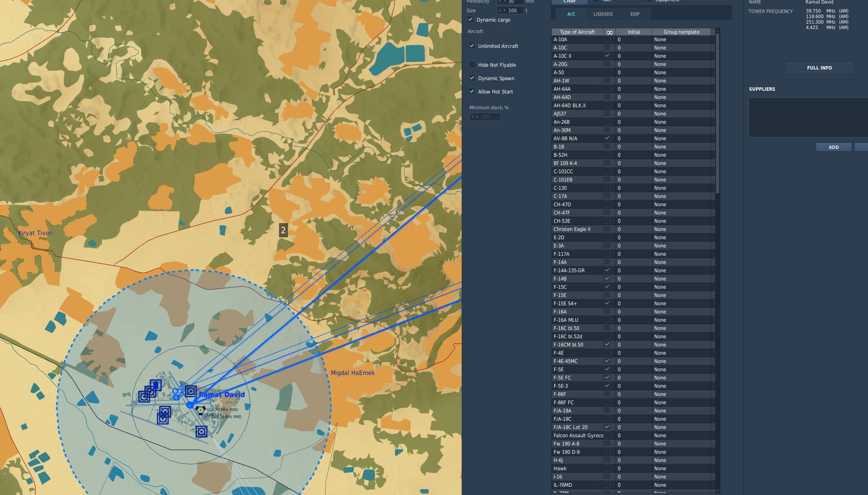Screen dimensions: 868x495
Task: Toggle the Dynamic Spawn checkbox
Action: click(x=472, y=78)
